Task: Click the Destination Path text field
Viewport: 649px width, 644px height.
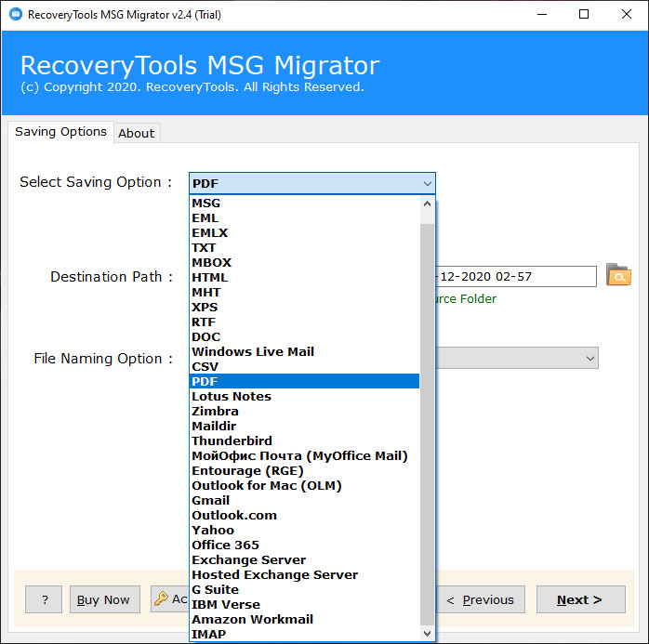Action: pos(515,276)
